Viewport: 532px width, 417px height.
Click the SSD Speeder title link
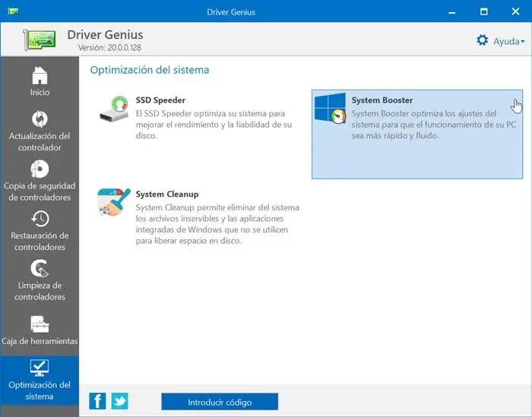160,100
